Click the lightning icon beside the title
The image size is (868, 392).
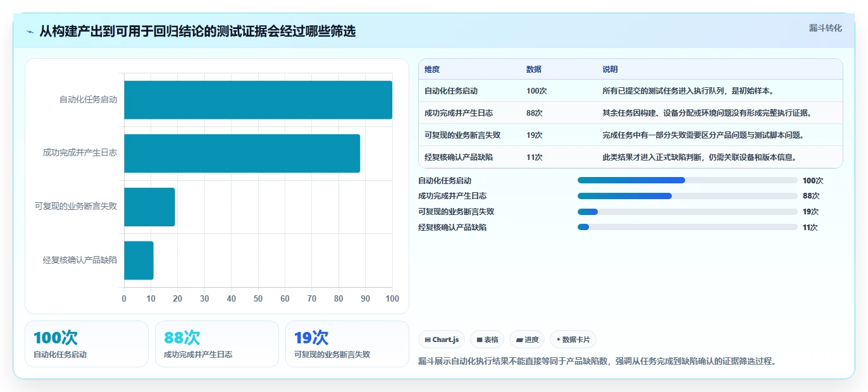click(30, 32)
